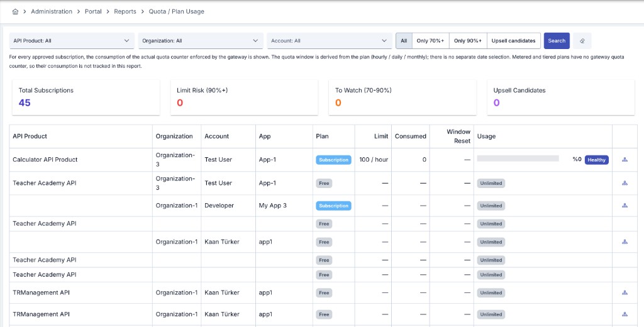The height and width of the screenshot is (327, 644).
Task: Click Quota / Plan Usage breadcrumb
Action: pos(176,11)
